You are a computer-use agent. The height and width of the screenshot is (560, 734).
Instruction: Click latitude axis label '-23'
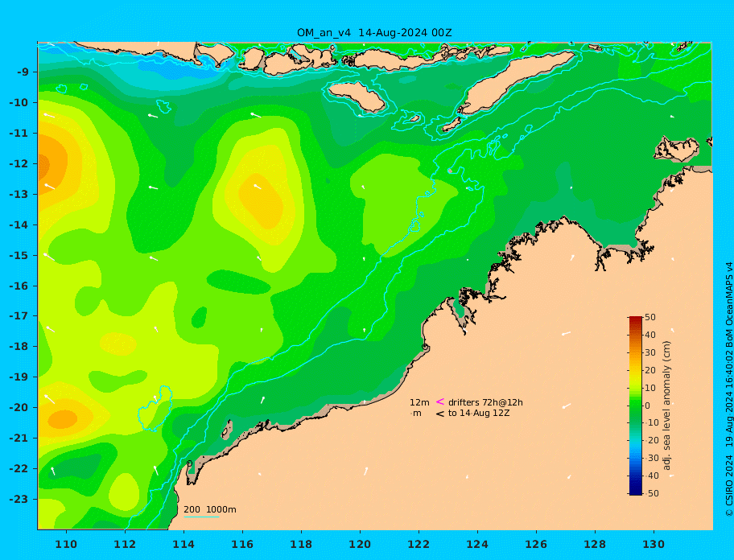pos(19,499)
